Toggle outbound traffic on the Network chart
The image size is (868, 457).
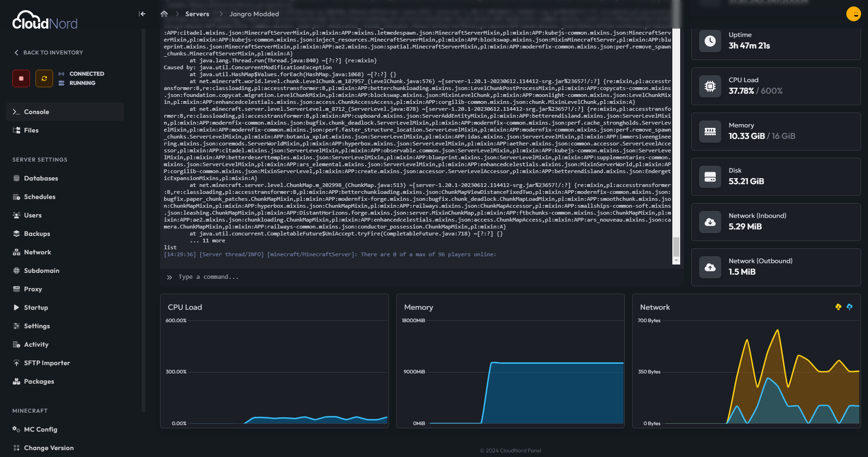tap(850, 307)
